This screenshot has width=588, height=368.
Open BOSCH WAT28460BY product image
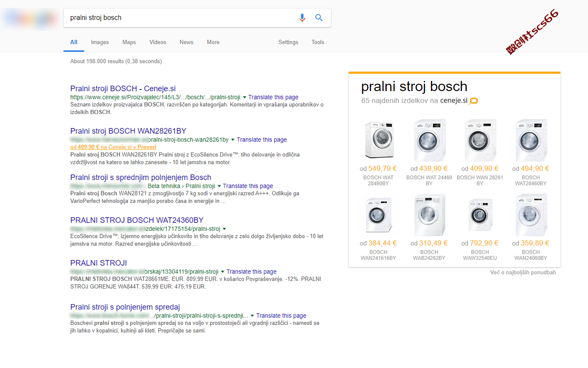point(531,139)
